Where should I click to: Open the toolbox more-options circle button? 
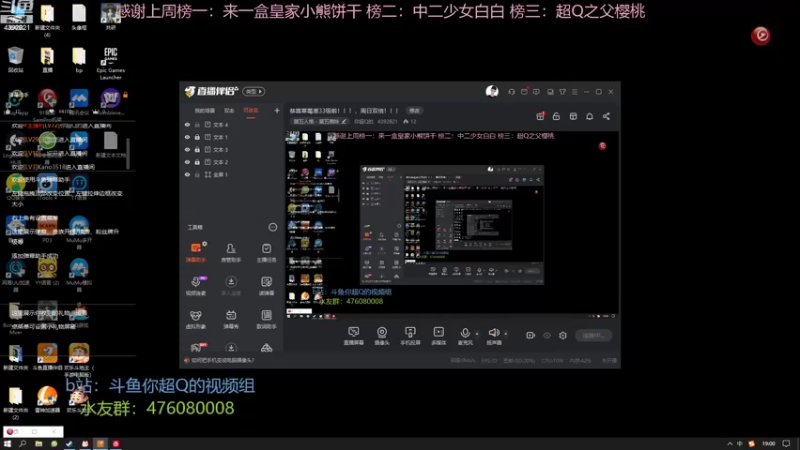point(272,227)
